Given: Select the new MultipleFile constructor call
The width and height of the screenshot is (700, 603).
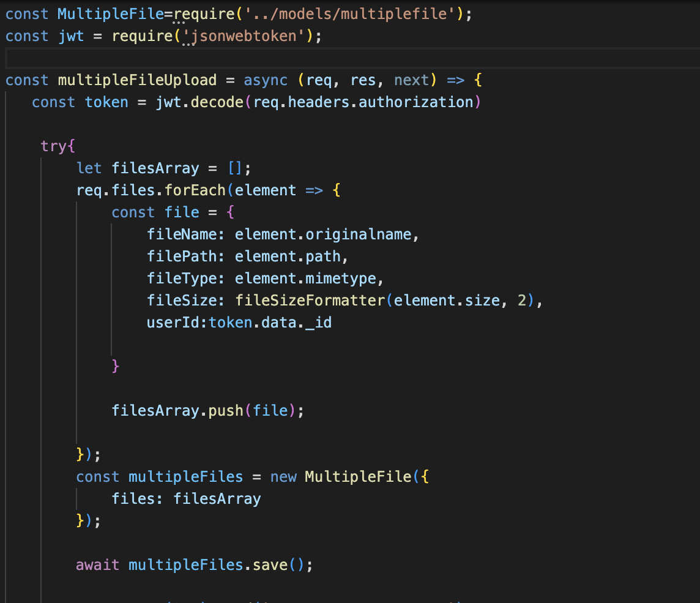Looking at the screenshot, I should click(x=343, y=476).
